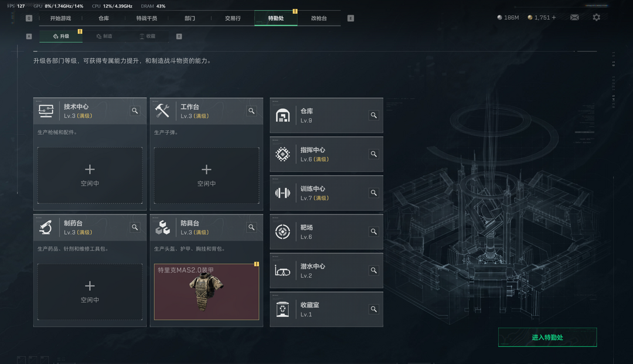The image size is (633, 364).
Task: Open 训练中心 details magnifier
Action: pos(374,193)
